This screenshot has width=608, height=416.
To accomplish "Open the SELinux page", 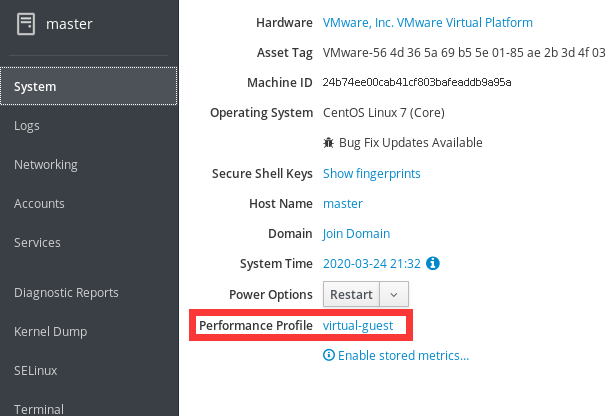I will [x=35, y=371].
